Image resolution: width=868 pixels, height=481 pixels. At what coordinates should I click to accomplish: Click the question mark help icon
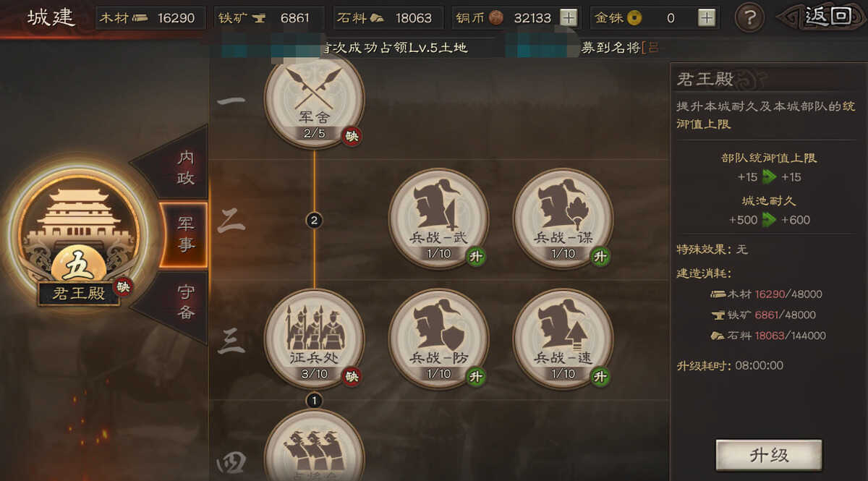(x=750, y=17)
